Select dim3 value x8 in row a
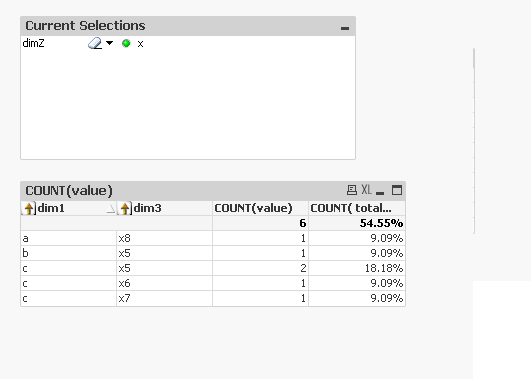 tap(165, 238)
